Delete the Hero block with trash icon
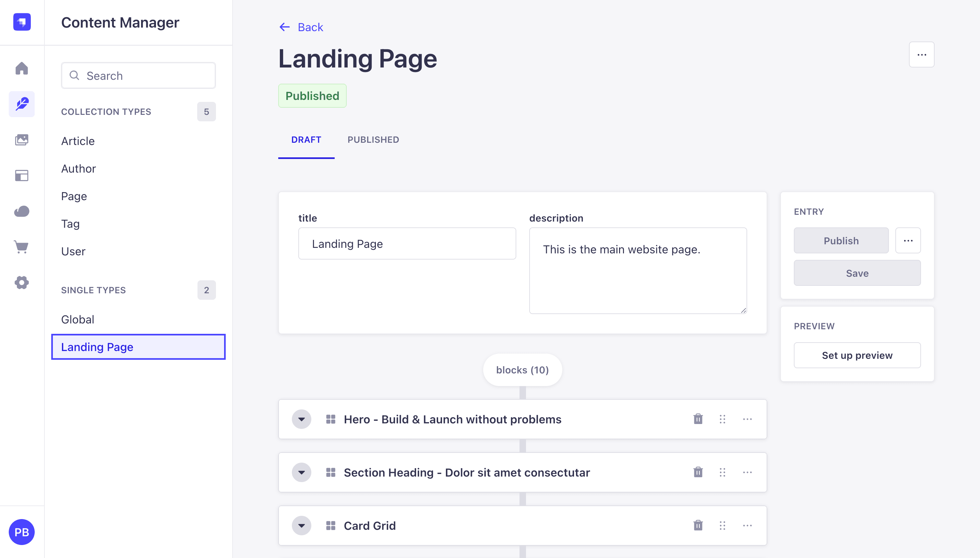 coord(698,419)
